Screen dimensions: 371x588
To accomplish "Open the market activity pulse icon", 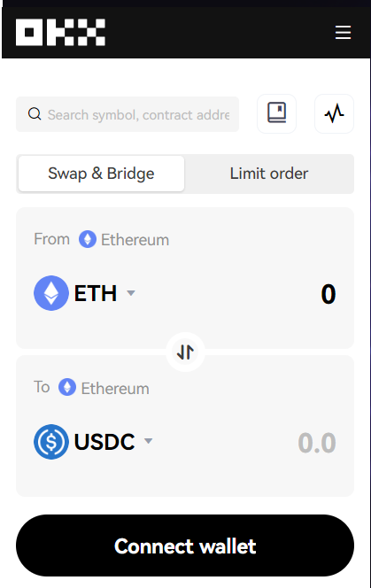I will [334, 113].
